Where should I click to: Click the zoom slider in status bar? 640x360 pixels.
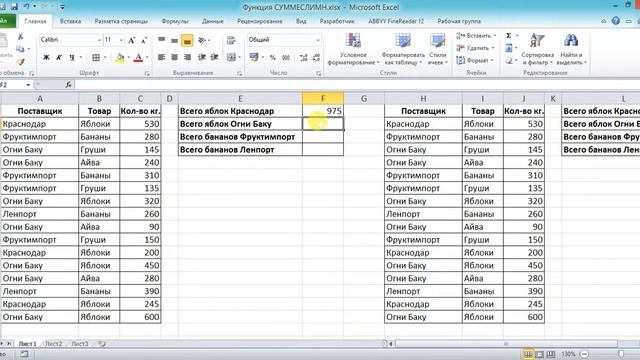(x=620, y=354)
